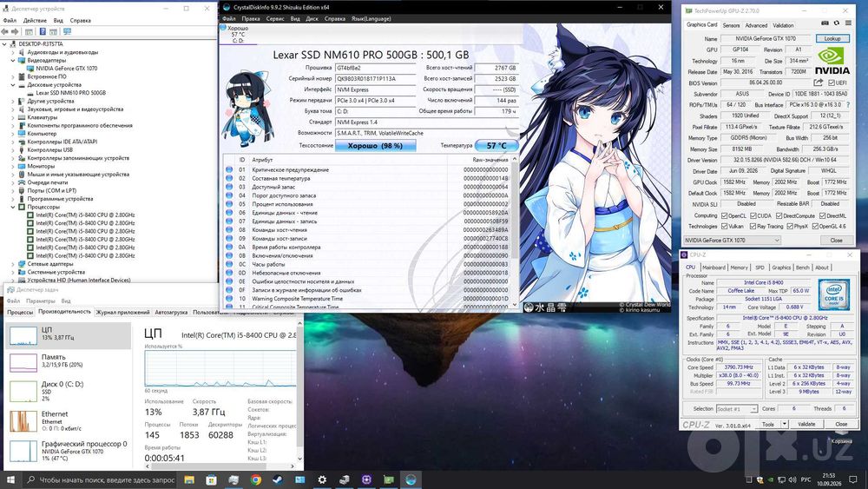Open GPU-Z hamburger menu icon
This screenshot has height=489, width=868.
(848, 23)
